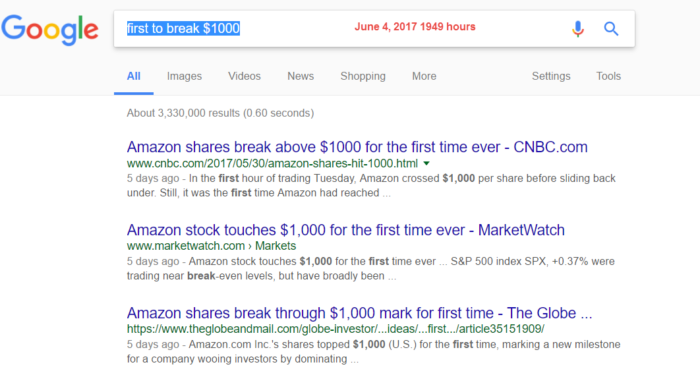This screenshot has width=700, height=377.
Task: Click the theglobeandmail.com green URL
Action: 335,329
